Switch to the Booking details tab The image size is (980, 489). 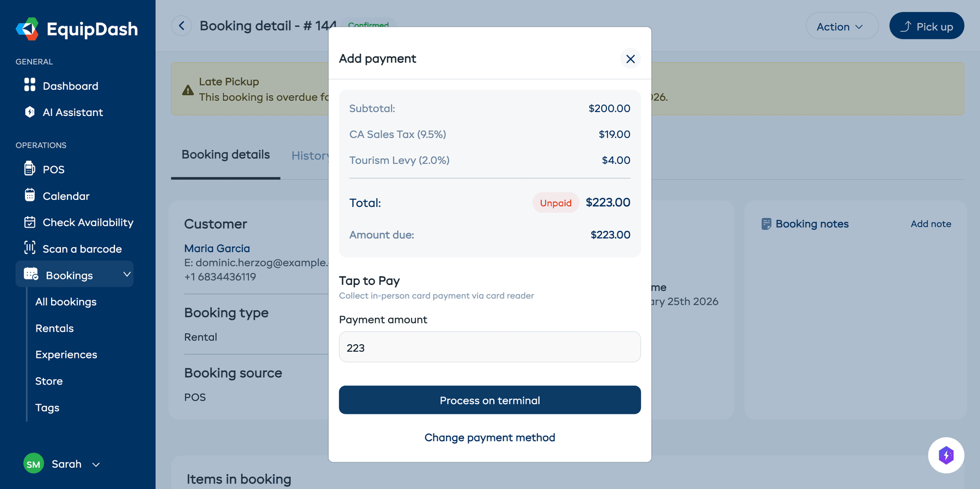pyautogui.click(x=225, y=154)
